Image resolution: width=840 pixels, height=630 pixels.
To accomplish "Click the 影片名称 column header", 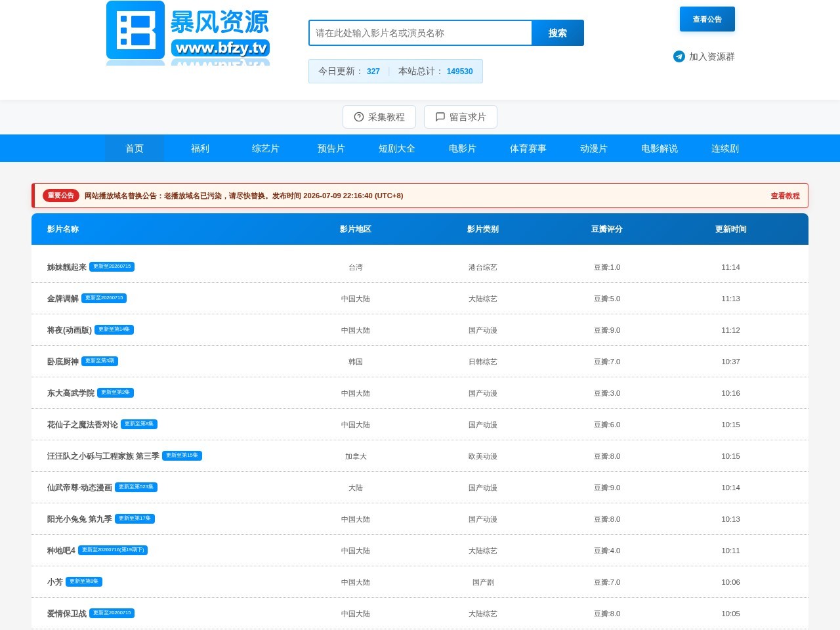I will (63, 229).
